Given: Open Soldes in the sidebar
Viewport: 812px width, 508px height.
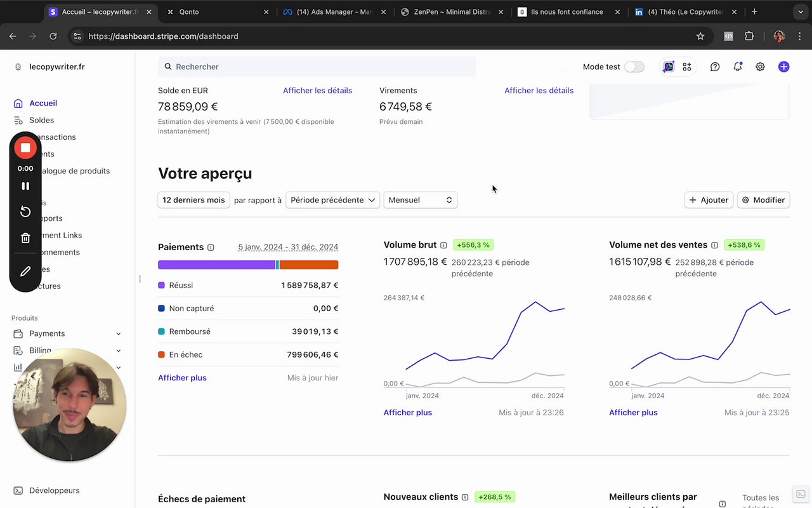Looking at the screenshot, I should click(41, 120).
